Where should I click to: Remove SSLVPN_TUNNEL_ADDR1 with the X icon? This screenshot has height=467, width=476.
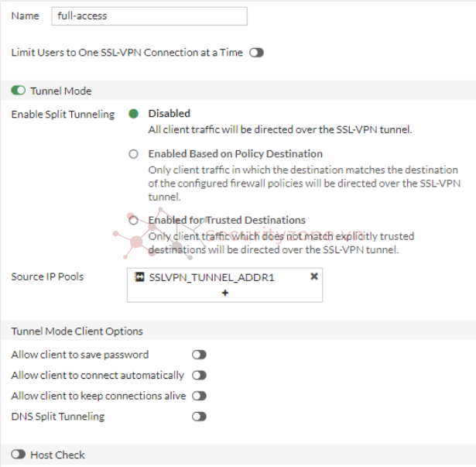[314, 276]
